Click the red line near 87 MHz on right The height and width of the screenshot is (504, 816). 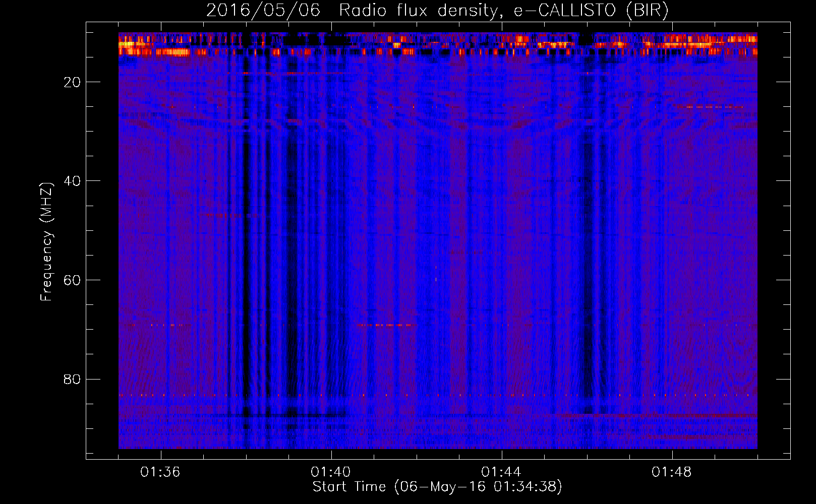click(656, 415)
